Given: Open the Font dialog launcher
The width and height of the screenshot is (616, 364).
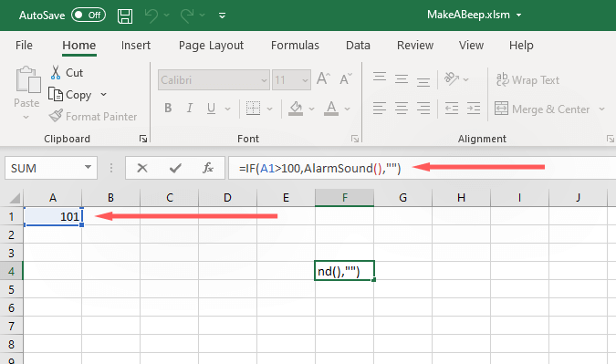Looking at the screenshot, I should click(355, 139).
